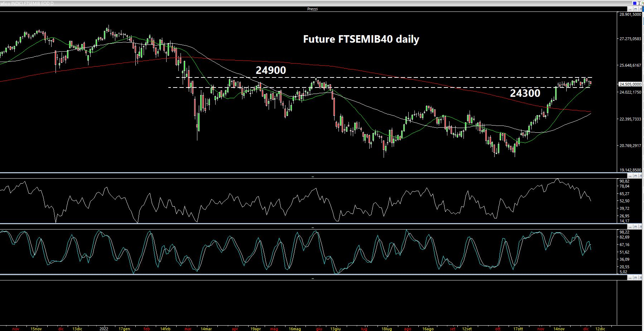644x331 pixels.
Task: Click the 16mag date on the time axis
Action: coord(294,328)
